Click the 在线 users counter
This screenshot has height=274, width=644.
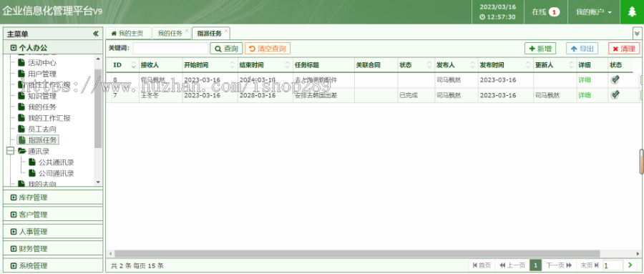(546, 12)
